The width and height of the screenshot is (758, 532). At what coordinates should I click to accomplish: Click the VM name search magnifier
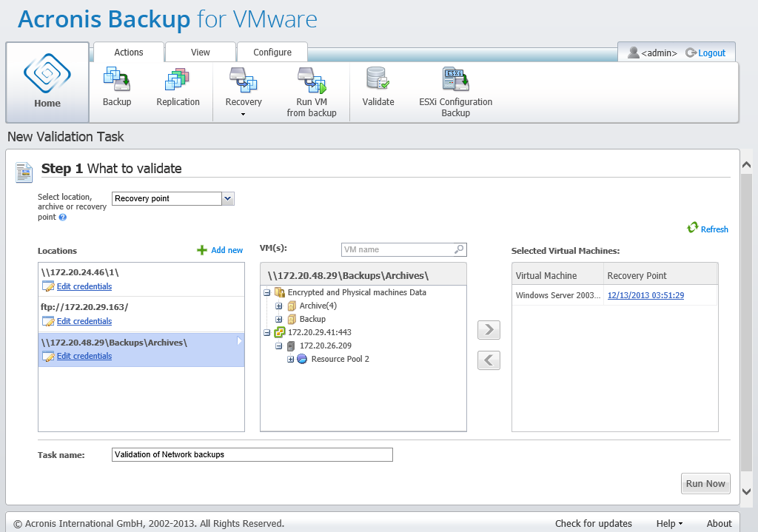coord(459,249)
